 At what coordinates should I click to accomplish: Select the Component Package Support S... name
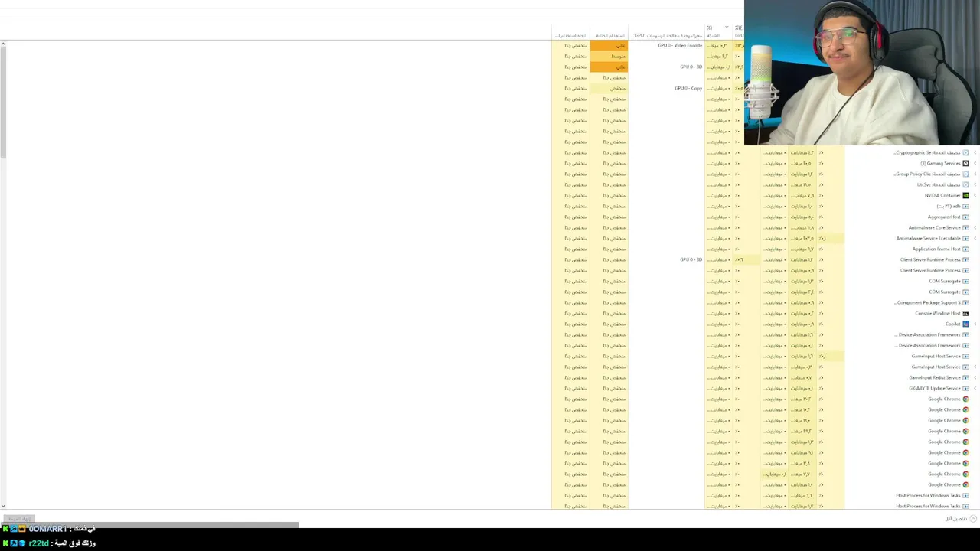[x=927, y=303]
